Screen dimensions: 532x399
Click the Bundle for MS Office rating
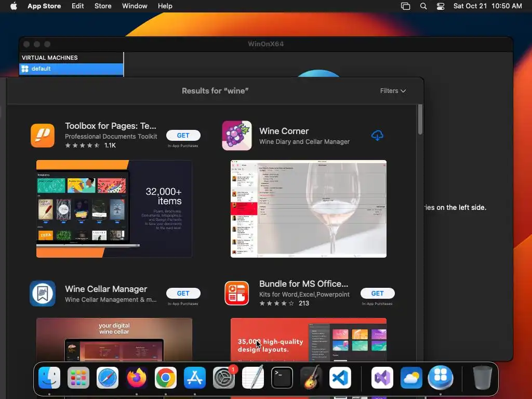tap(276, 303)
